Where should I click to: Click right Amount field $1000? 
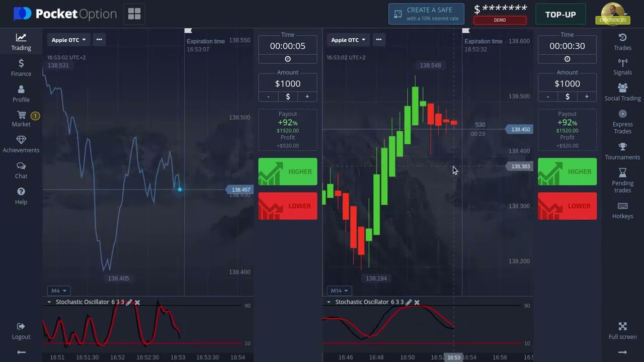(567, 83)
